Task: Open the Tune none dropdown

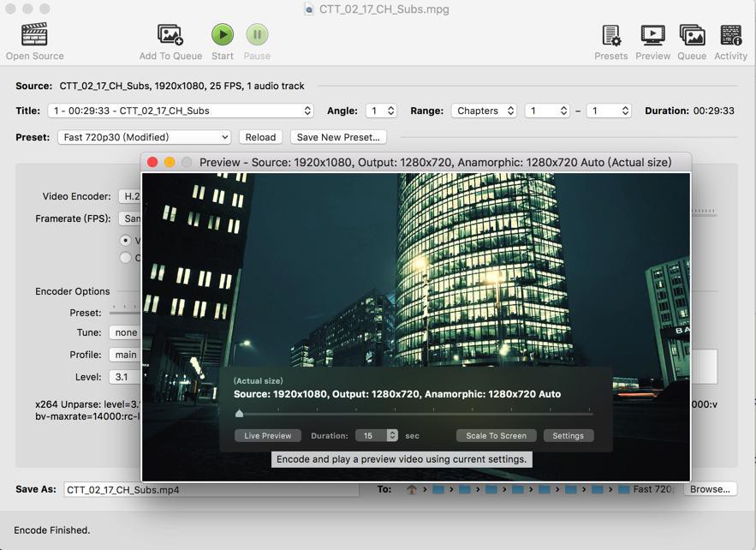Action: point(125,332)
